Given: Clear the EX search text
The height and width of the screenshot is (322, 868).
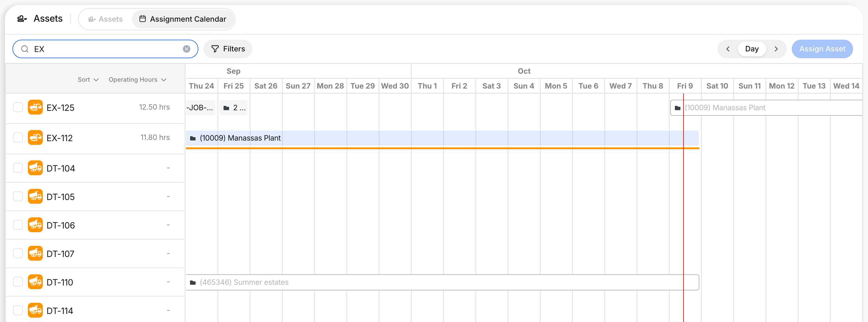Looking at the screenshot, I should click(187, 49).
